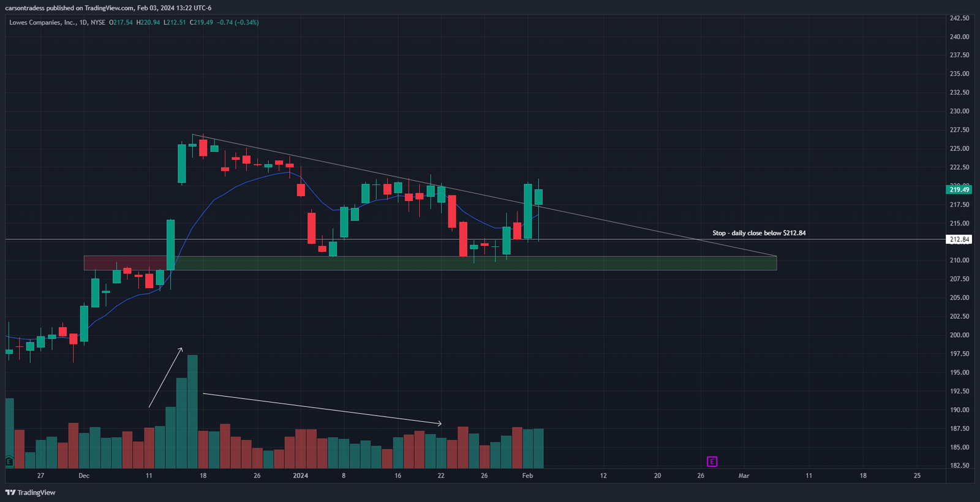Click the 'Mar' date axis label
The width and height of the screenshot is (980, 502).
744,476
